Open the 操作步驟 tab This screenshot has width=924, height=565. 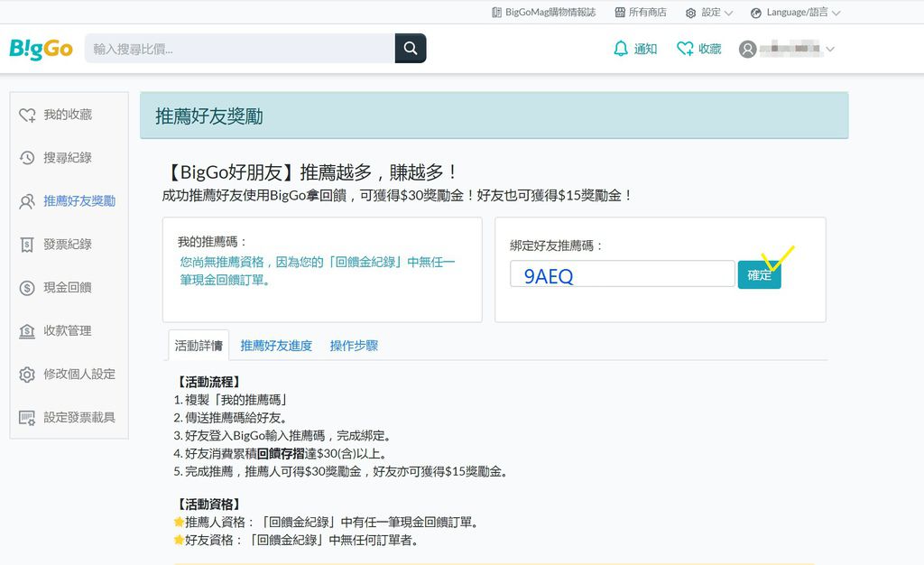point(354,346)
